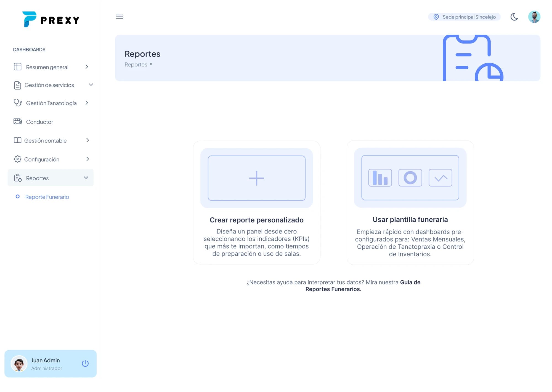Click the Resumen general grid icon
The height and width of the screenshot is (392, 552).
click(18, 67)
